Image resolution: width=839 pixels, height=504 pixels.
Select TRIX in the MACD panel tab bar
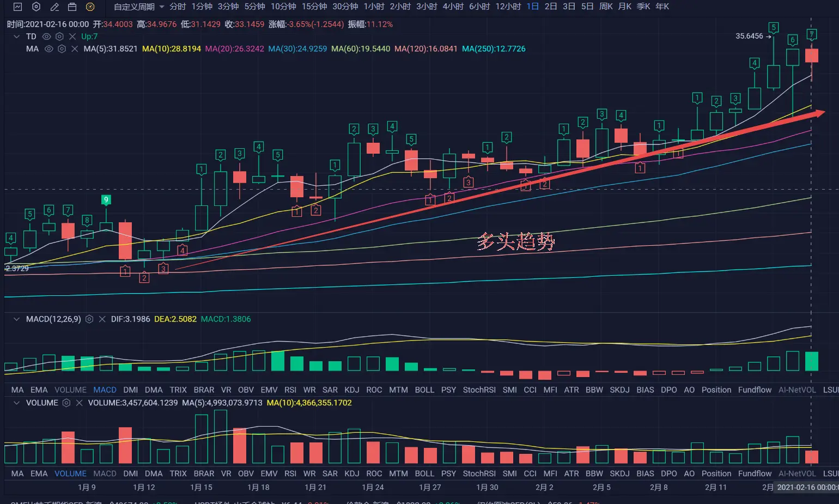tap(178, 390)
